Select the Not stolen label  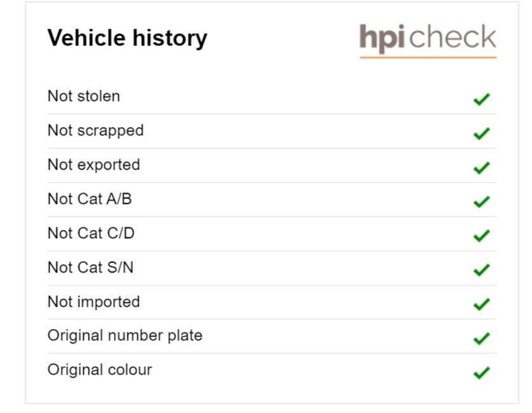[84, 96]
